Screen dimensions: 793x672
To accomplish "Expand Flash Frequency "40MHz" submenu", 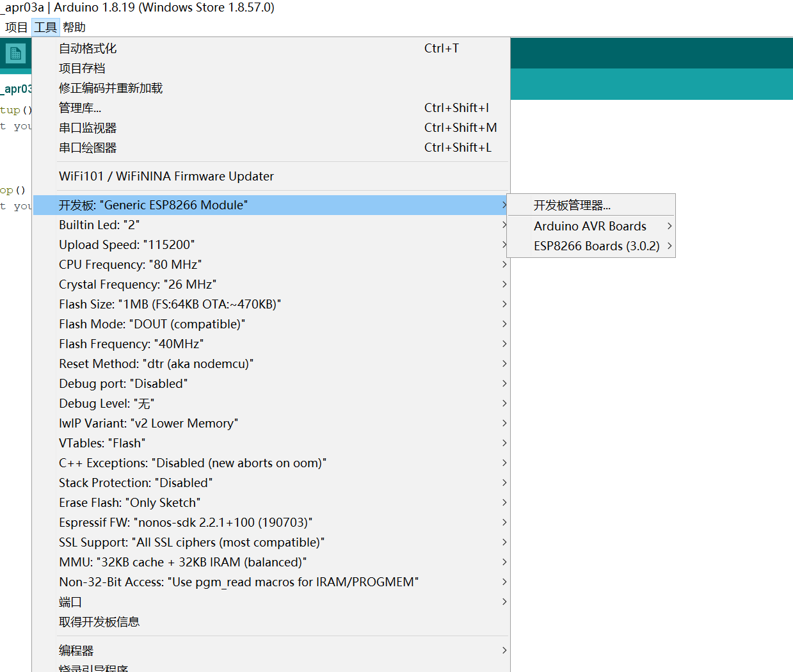I will coord(271,344).
